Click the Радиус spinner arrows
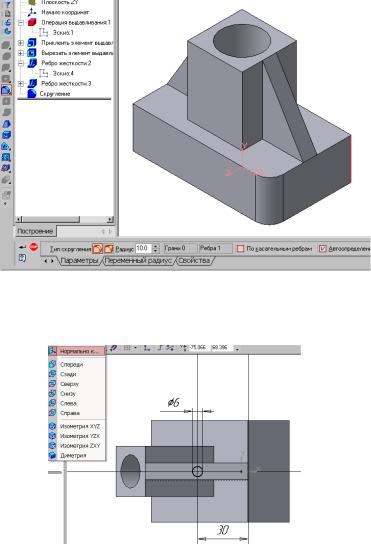Image resolution: width=371 pixels, height=544 pixels. [x=155, y=248]
